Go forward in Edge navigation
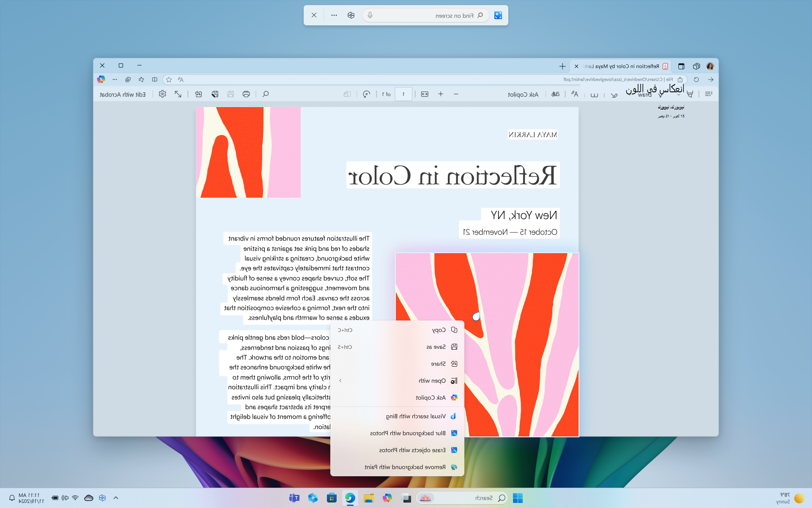The height and width of the screenshot is (508, 812). point(711,80)
